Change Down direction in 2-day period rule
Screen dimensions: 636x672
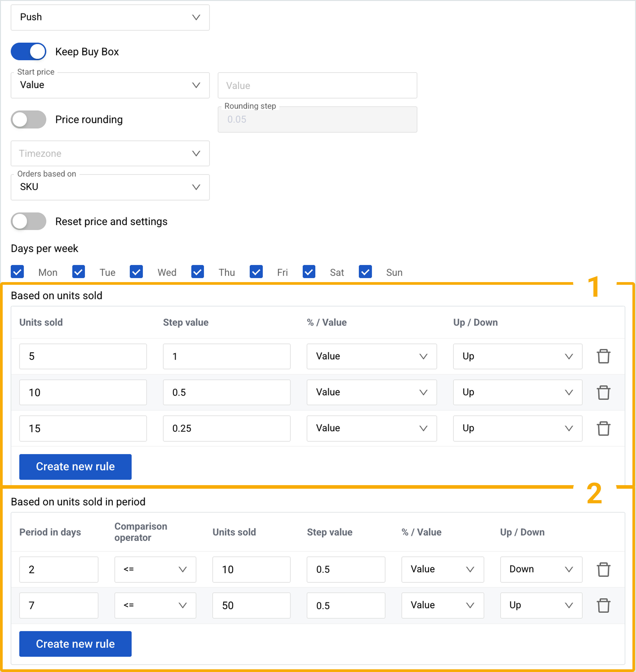541,569
